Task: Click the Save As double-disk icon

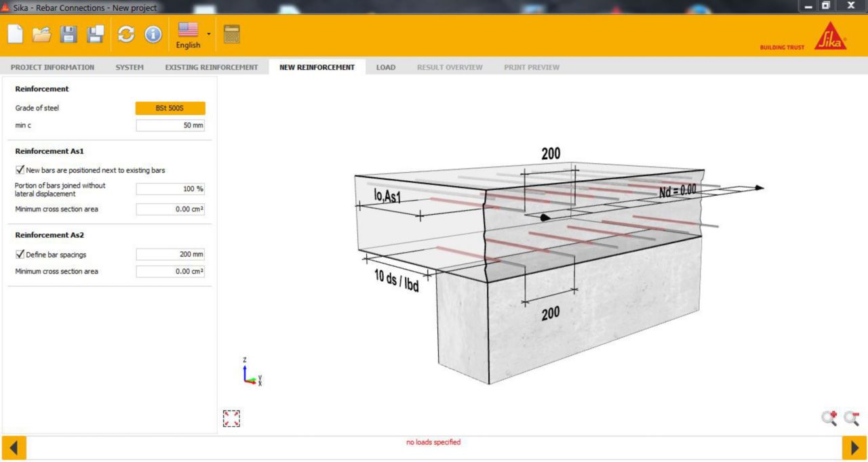Action: coord(96,34)
